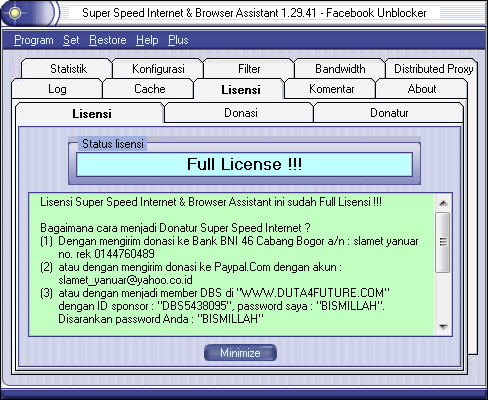This screenshot has width=488, height=400.
Task: Open the Set menu
Action: pyautogui.click(x=71, y=40)
